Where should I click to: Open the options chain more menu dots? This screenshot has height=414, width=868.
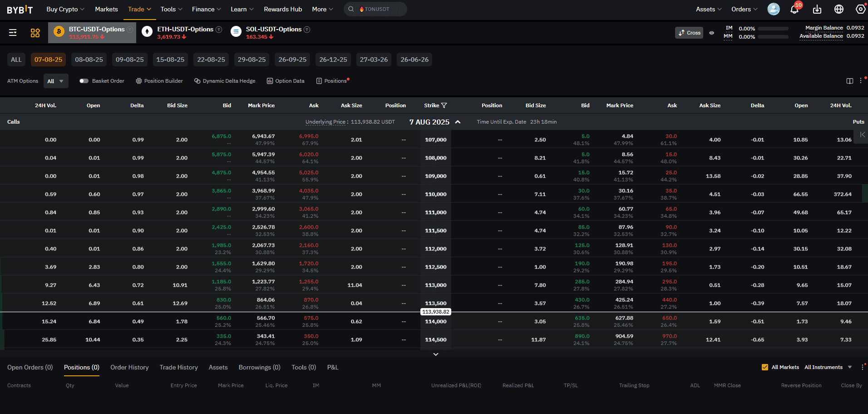point(861,80)
